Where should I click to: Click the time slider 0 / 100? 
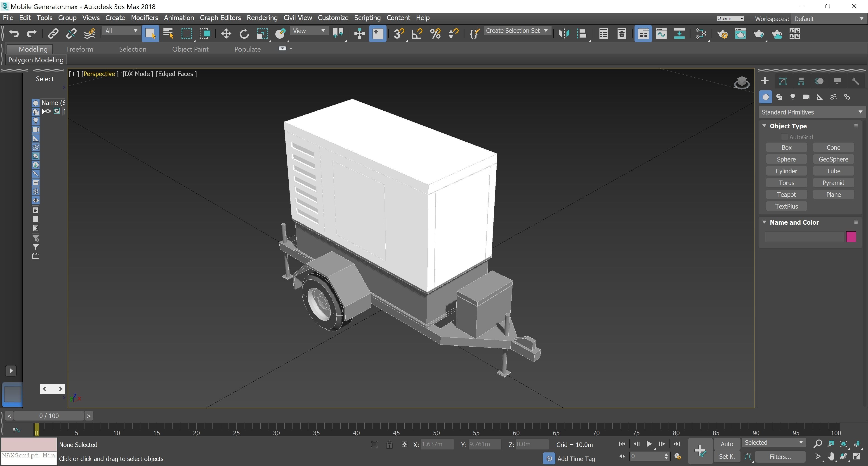point(49,416)
